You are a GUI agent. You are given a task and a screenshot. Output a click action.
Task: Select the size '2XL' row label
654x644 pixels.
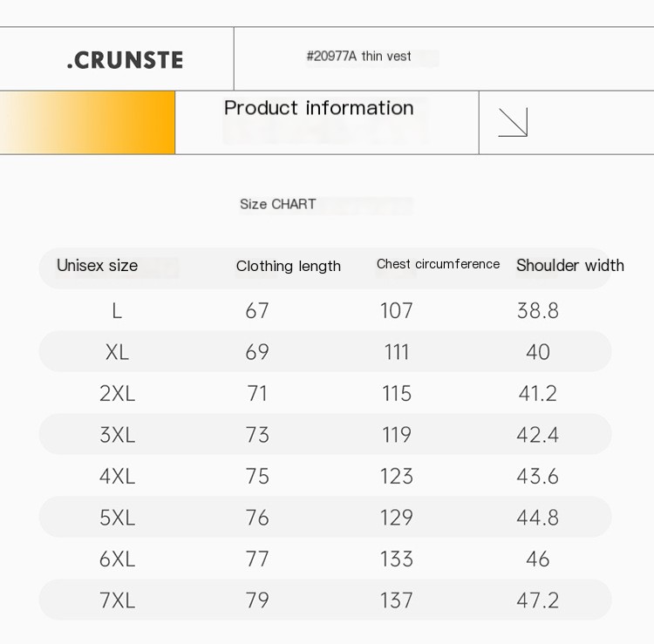pos(117,394)
